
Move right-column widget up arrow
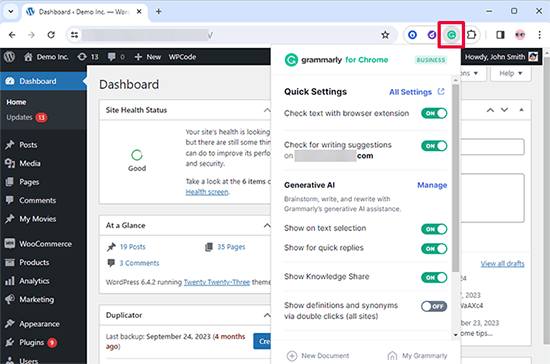490,110
